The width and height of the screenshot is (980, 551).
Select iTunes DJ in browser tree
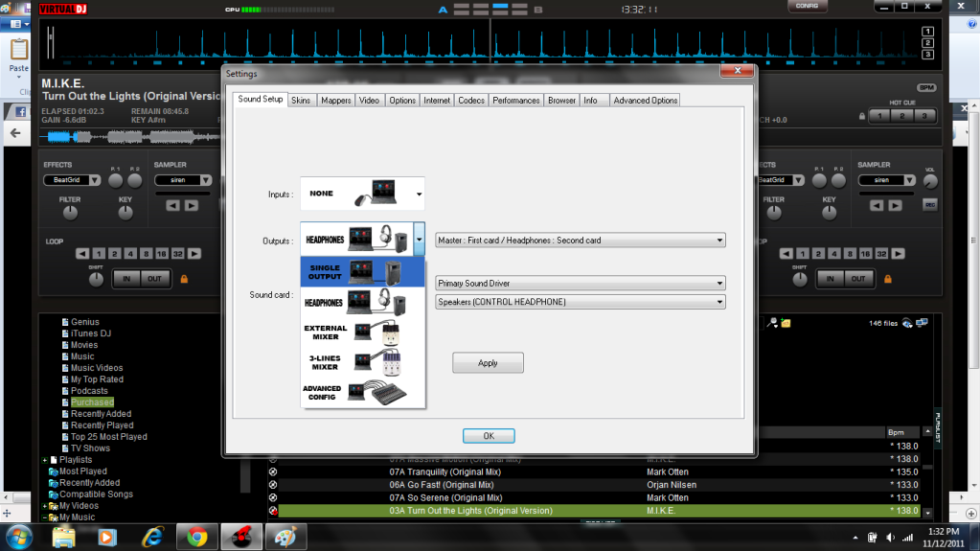tap(91, 333)
